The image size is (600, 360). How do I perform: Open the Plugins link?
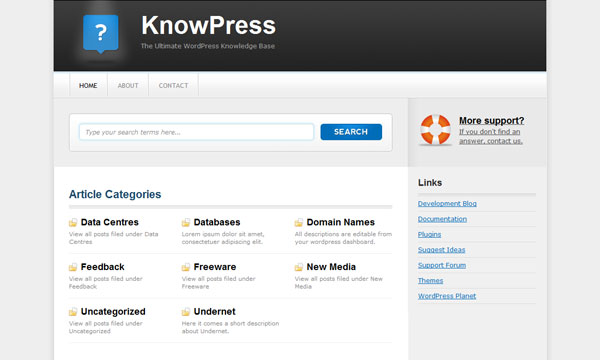coord(429,235)
